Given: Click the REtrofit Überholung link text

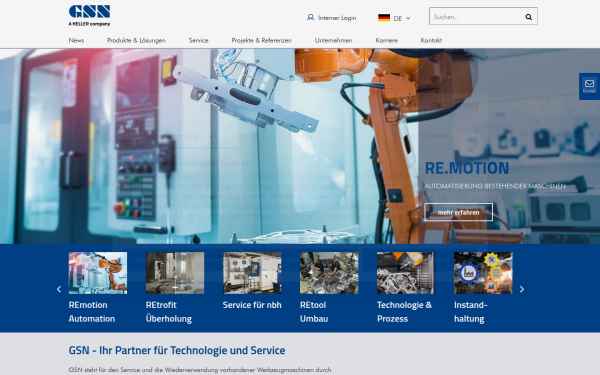Looking at the screenshot, I should click(x=169, y=312).
